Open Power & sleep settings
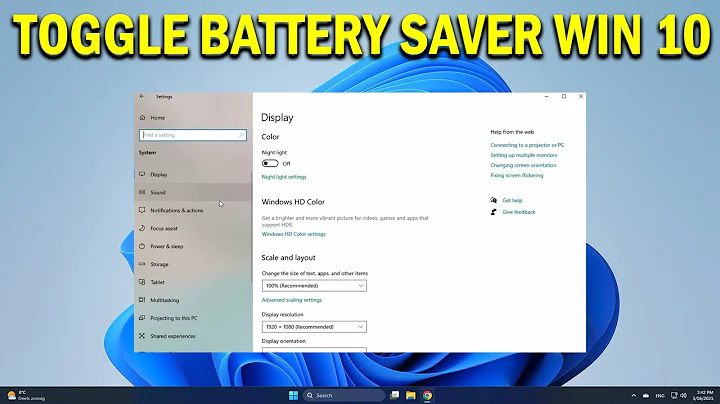This screenshot has height=404, width=720. (193, 246)
